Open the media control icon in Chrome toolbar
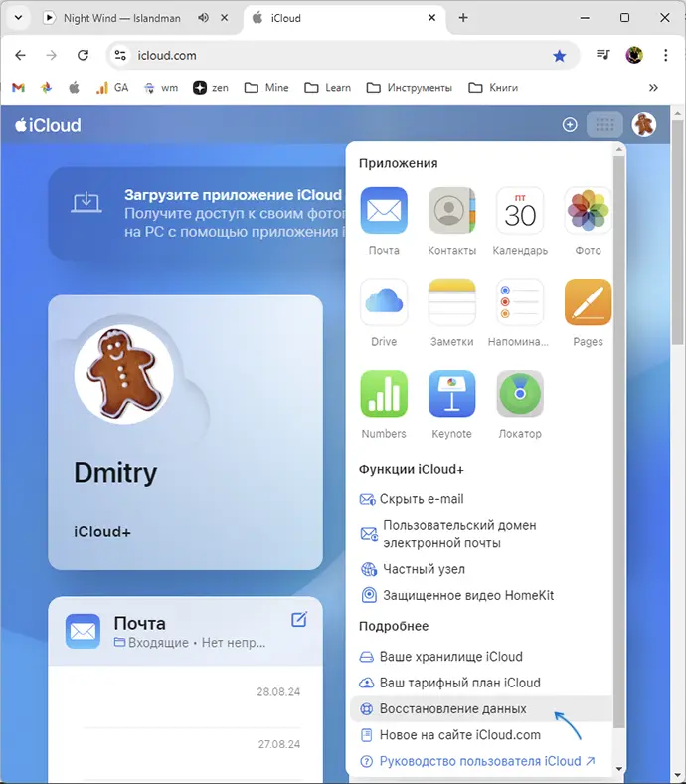Image resolution: width=686 pixels, height=784 pixels. [x=603, y=55]
